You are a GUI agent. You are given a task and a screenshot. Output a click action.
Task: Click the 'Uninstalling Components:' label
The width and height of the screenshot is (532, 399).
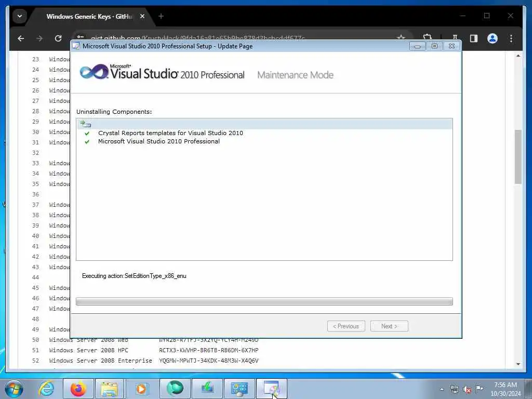click(114, 112)
